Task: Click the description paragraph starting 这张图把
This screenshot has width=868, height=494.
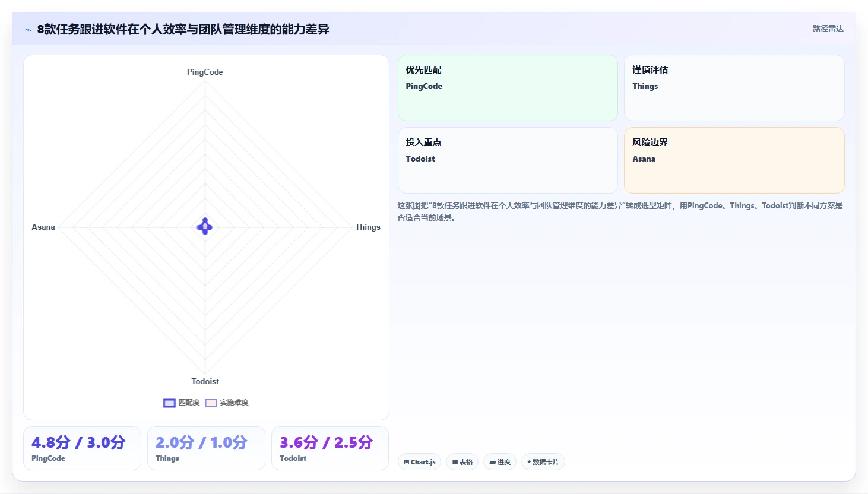Action: click(620, 211)
